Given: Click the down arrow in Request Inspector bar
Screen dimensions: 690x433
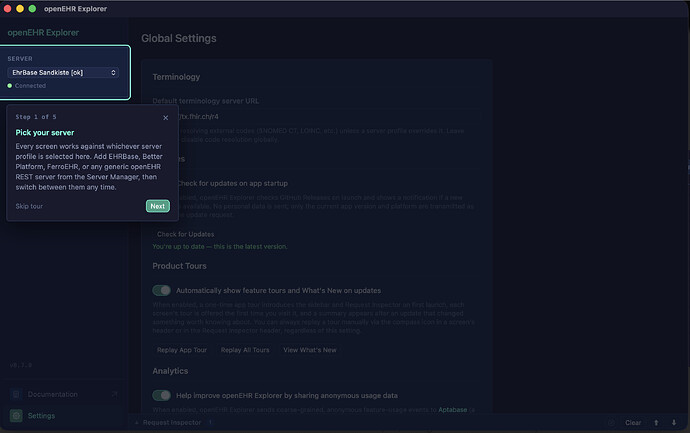Looking at the screenshot, I should pos(674,422).
